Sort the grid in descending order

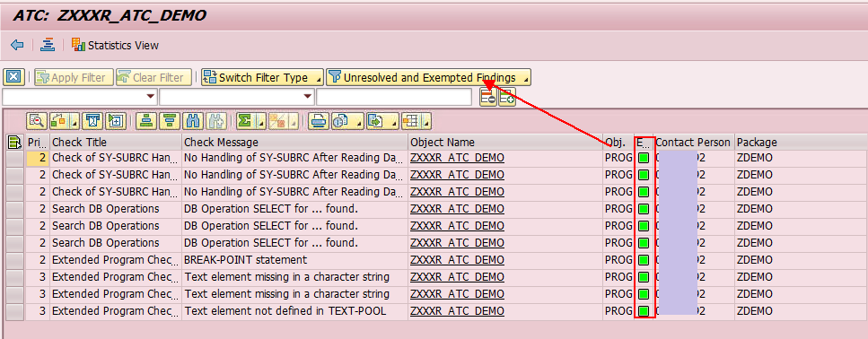[x=169, y=120]
